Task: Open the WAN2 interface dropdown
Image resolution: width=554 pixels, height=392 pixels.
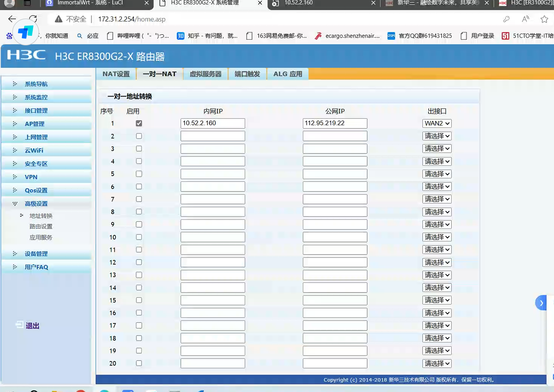Action: [x=437, y=123]
